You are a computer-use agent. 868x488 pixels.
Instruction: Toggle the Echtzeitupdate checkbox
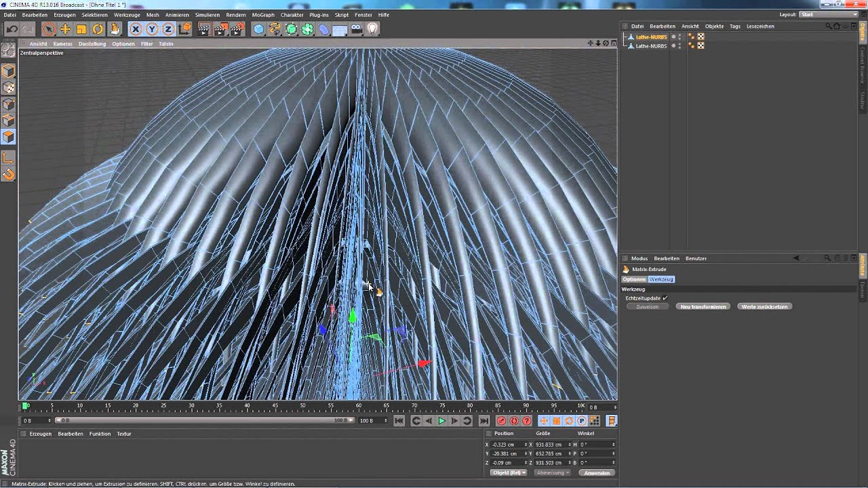pos(665,298)
